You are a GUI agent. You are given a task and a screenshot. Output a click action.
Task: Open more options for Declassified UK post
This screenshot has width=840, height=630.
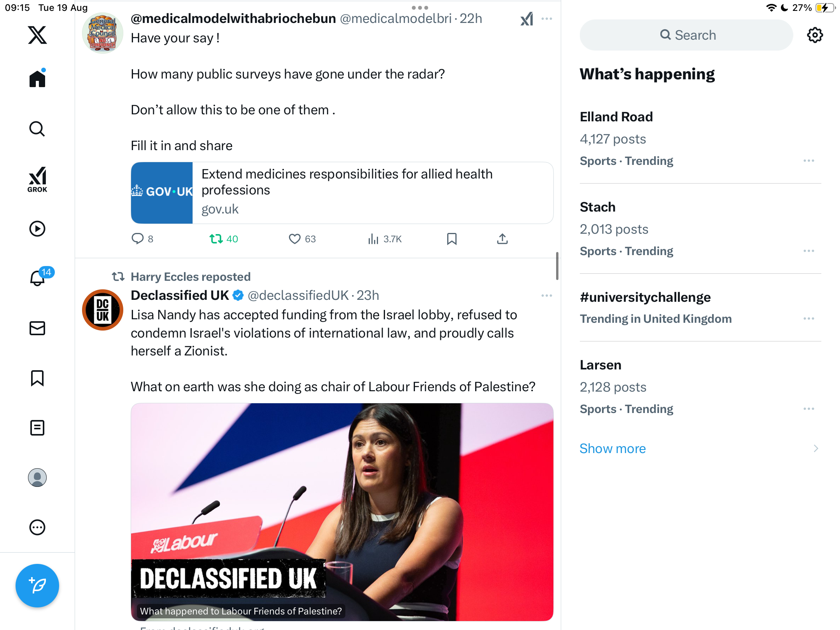tap(546, 296)
